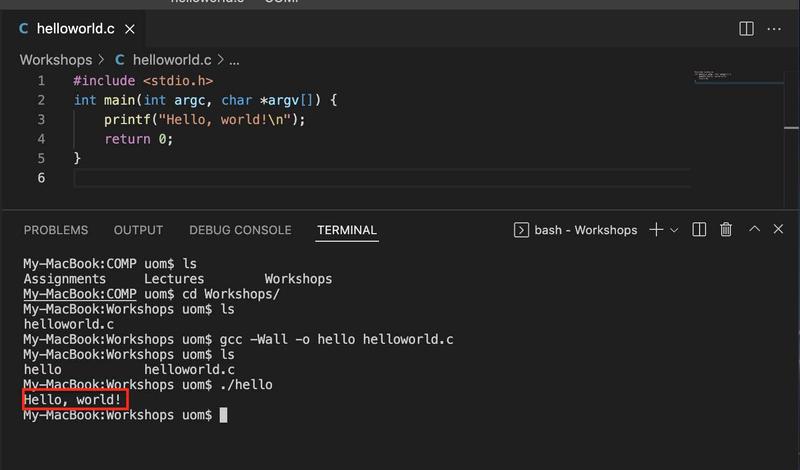Viewport: 800px width, 470px height.
Task: Select the TERMINAL tab
Action: [347, 230]
